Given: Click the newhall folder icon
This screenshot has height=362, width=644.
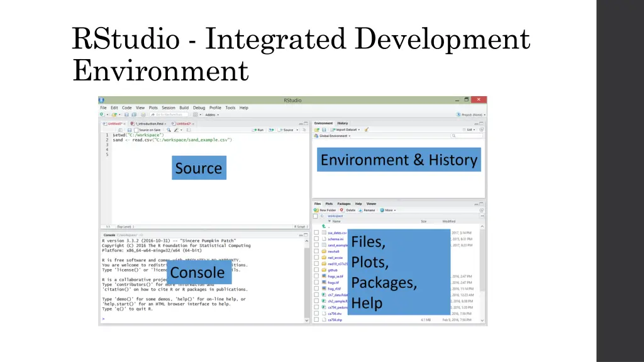Looking at the screenshot, I should coord(324,251).
